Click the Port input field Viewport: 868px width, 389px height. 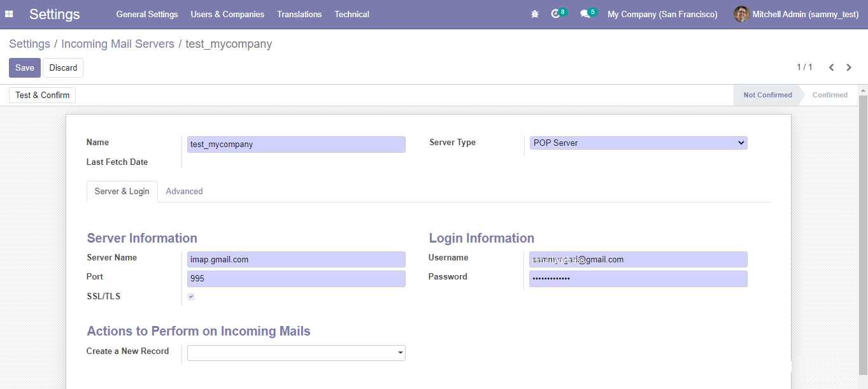click(296, 279)
